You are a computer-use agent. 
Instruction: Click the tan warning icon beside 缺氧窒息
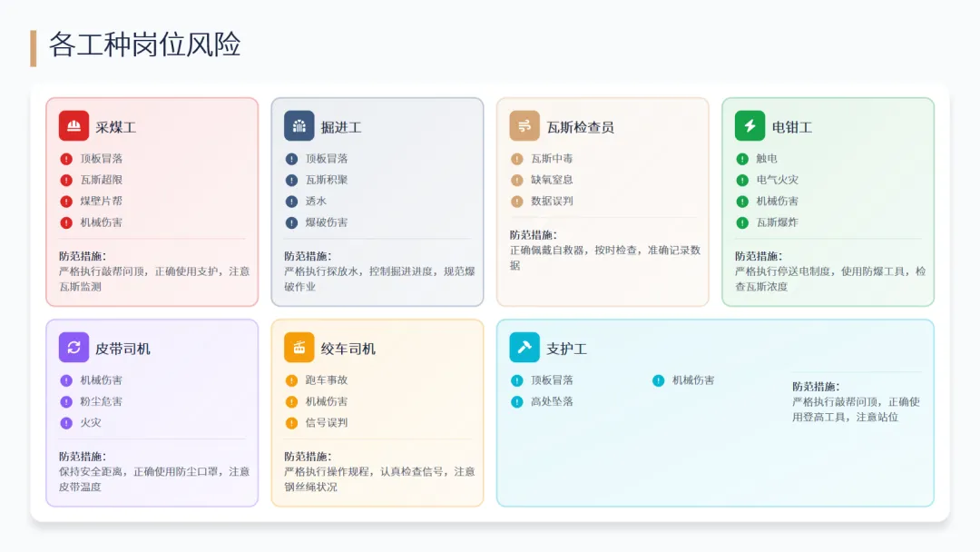click(x=517, y=180)
